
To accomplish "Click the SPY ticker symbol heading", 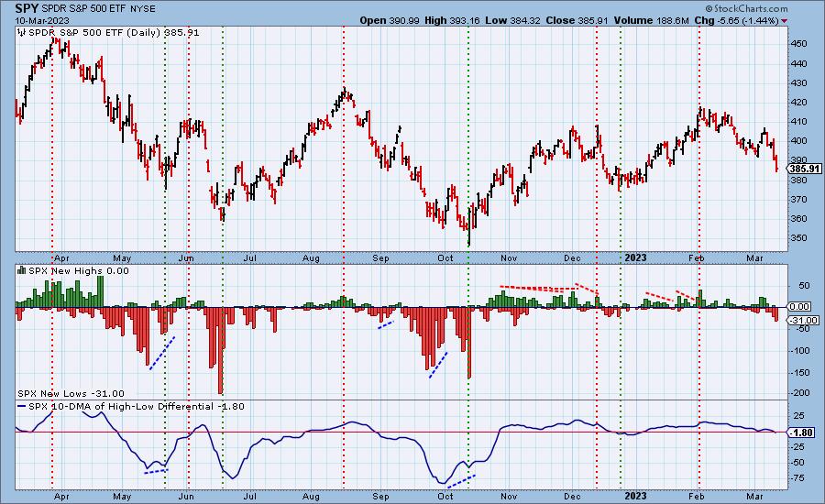I will coord(27,8).
